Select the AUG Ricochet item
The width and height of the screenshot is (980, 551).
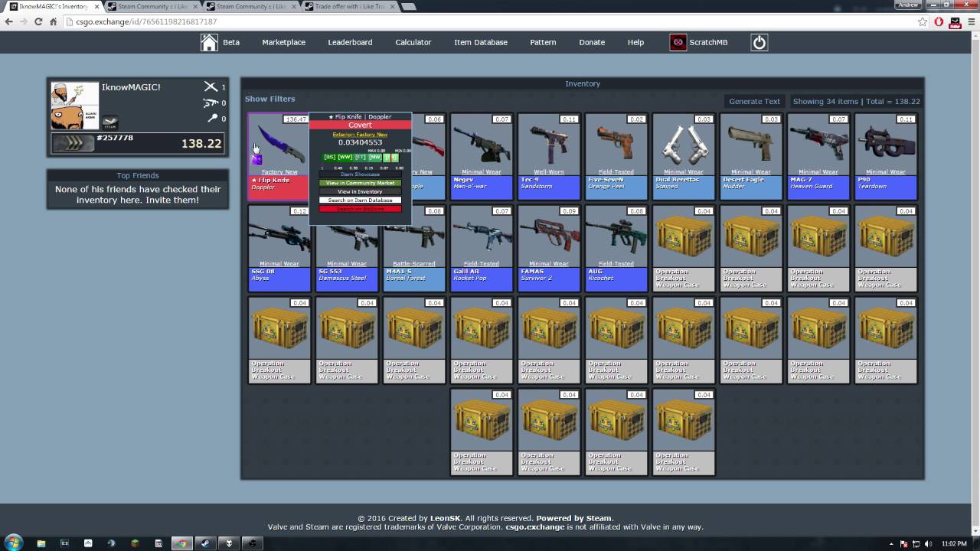[616, 248]
